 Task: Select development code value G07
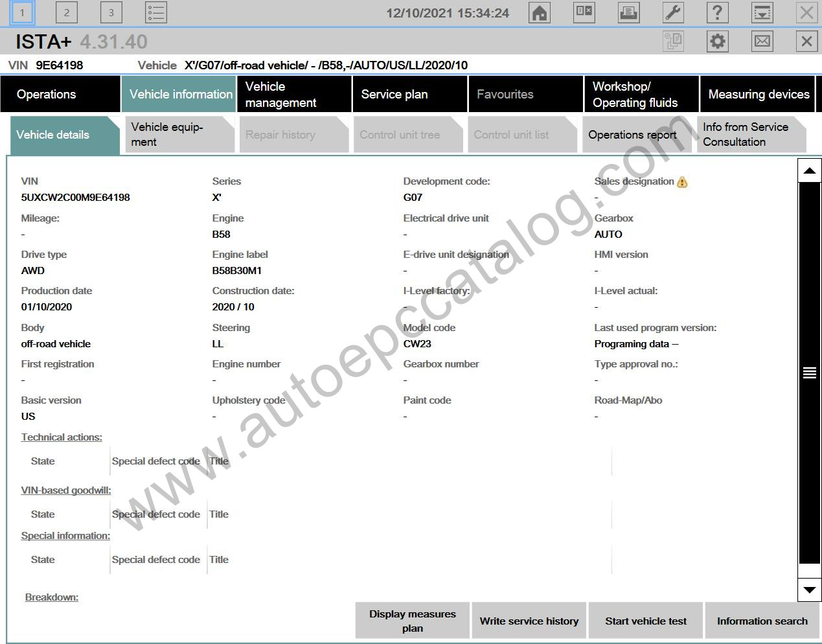pyautogui.click(x=413, y=198)
